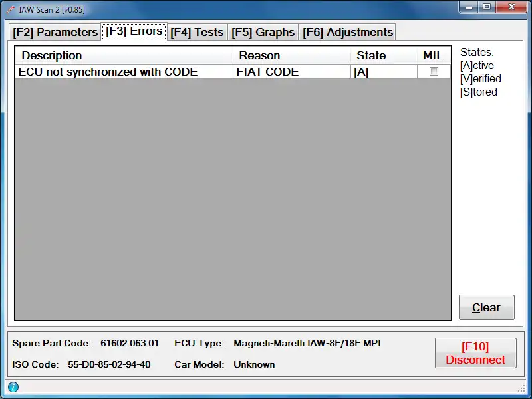Toggle MIL checkbox for ECU not synchronized error
532x399 pixels.
[434, 72]
